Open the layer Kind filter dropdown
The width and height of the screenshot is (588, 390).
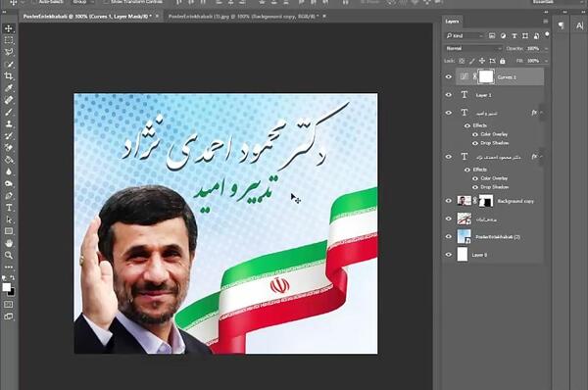point(465,36)
